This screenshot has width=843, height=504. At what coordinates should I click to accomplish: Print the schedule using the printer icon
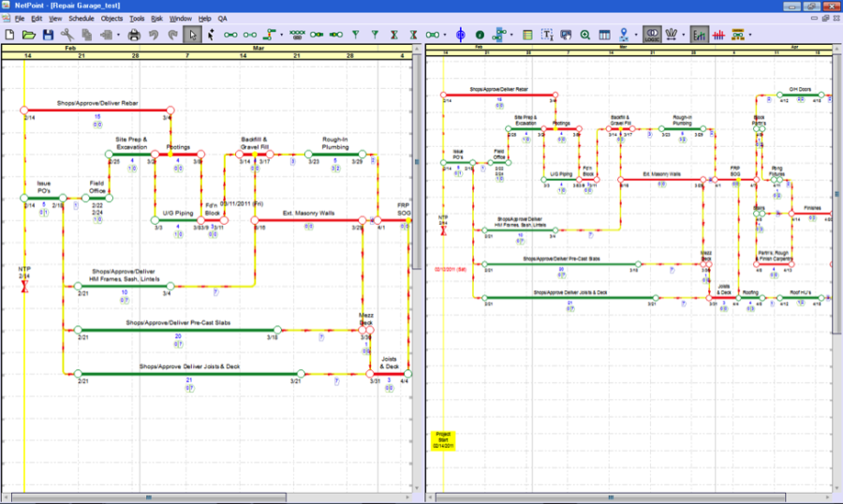pos(133,35)
